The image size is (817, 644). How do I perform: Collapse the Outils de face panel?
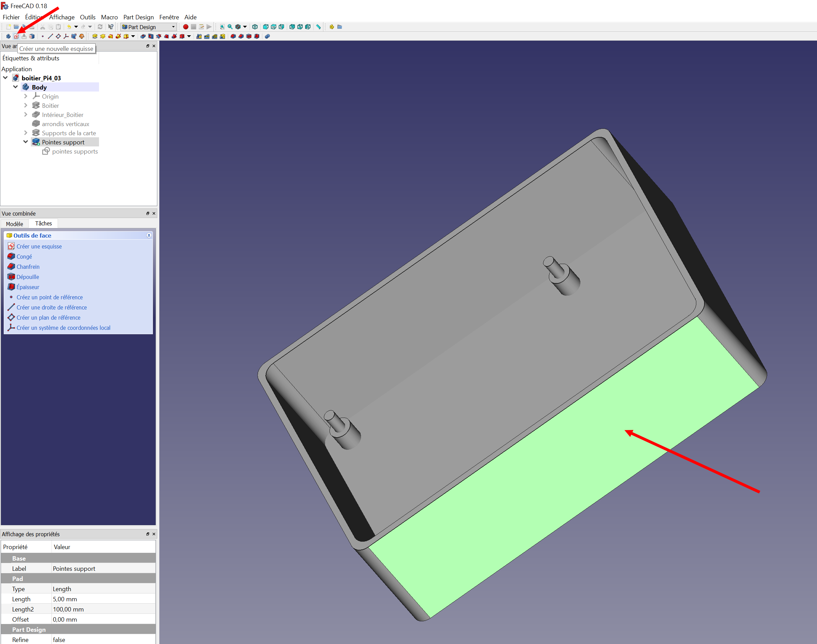(x=149, y=235)
